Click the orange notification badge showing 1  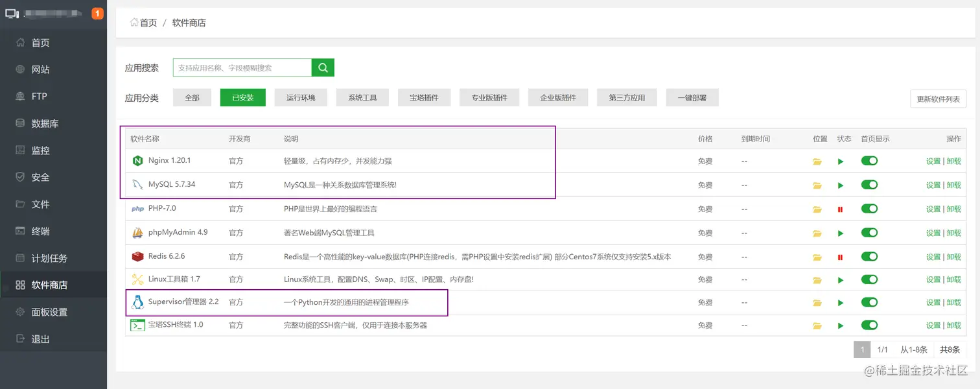point(98,13)
